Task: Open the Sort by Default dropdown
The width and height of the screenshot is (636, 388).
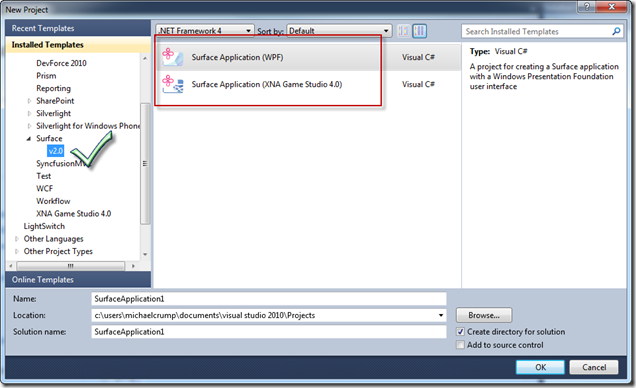Action: click(x=339, y=31)
